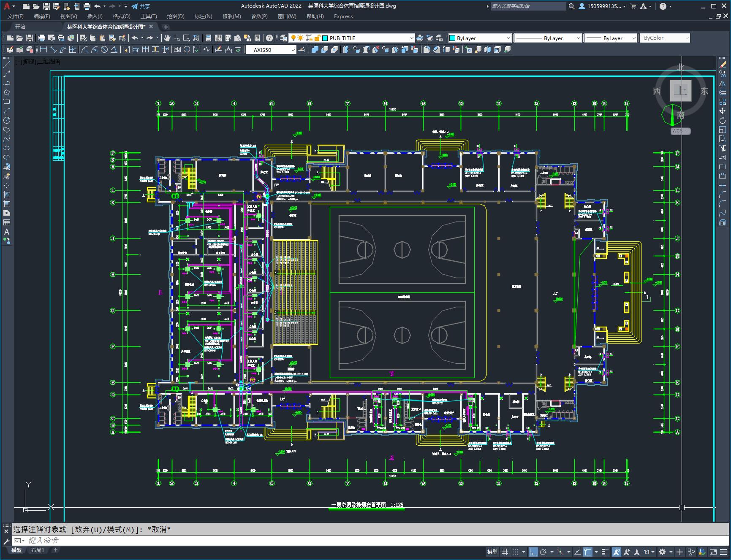Select the Hatch tool in draw toolbar
The width and height of the screenshot is (731, 560).
pyautogui.click(x=7, y=195)
